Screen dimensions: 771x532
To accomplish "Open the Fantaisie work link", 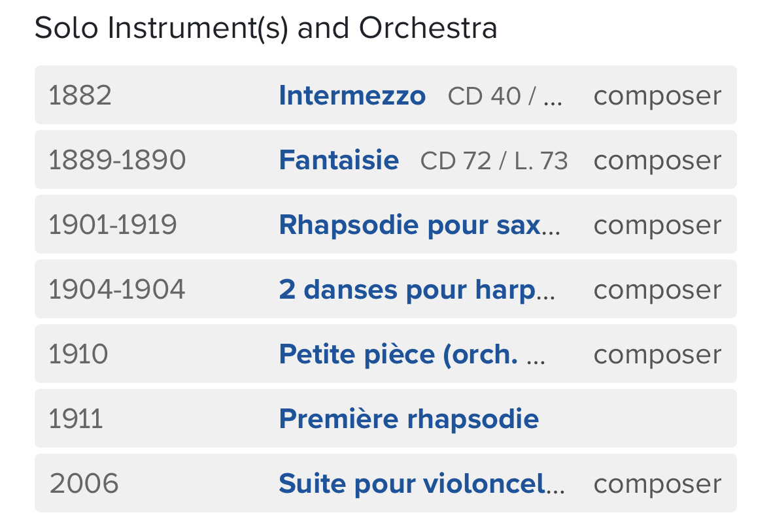I will [339, 160].
